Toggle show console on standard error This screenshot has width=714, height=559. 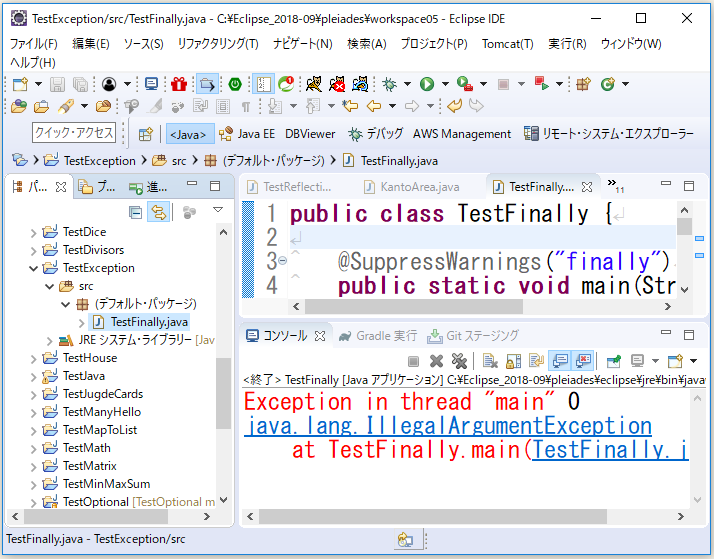583,361
